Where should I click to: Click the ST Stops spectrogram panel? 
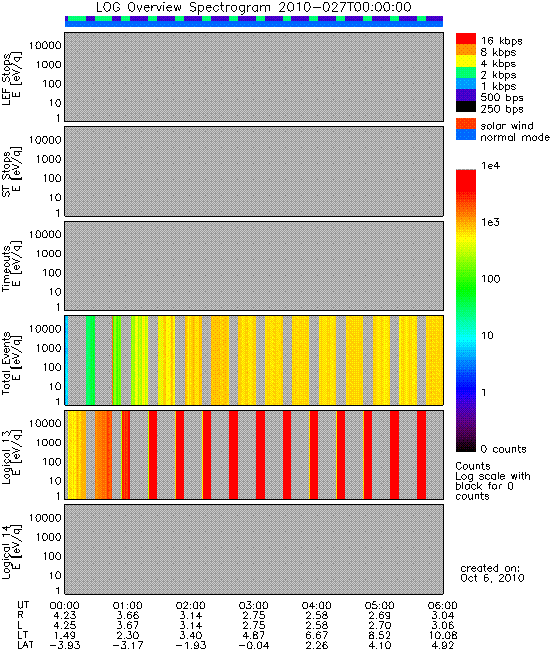(254, 171)
